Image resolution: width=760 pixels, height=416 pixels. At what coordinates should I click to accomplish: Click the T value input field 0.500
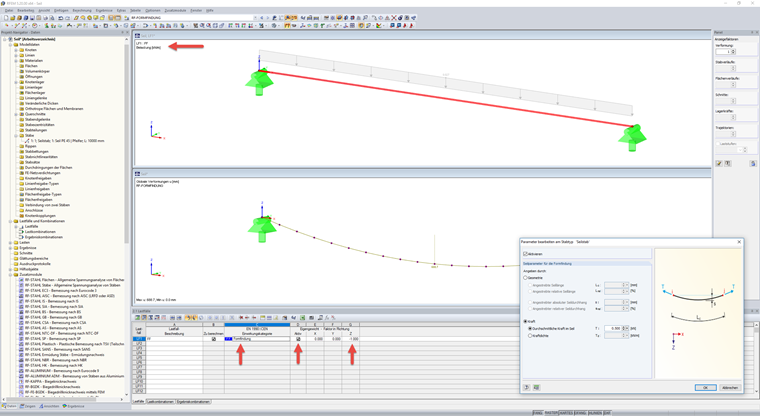click(x=614, y=328)
